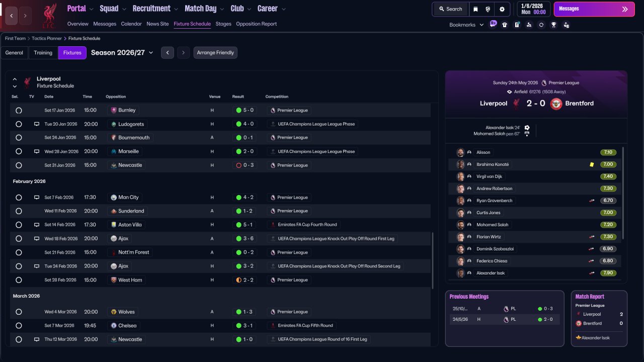Collapse the Liverpool Fixture Schedule panel
The image size is (644, 362).
click(x=15, y=79)
